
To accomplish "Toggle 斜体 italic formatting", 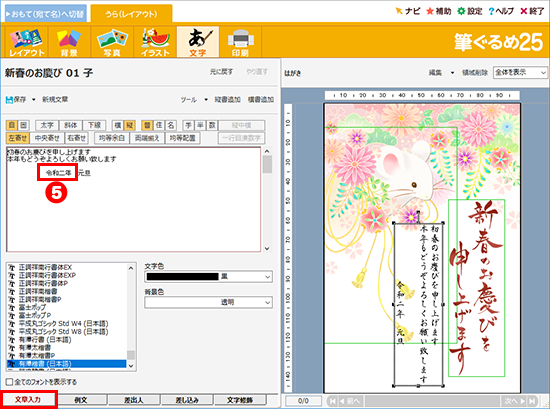I will pyautogui.click(x=71, y=125).
